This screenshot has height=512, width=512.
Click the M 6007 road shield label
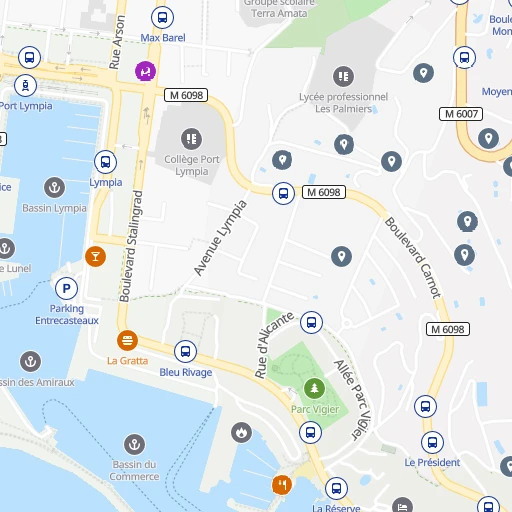[x=461, y=114]
